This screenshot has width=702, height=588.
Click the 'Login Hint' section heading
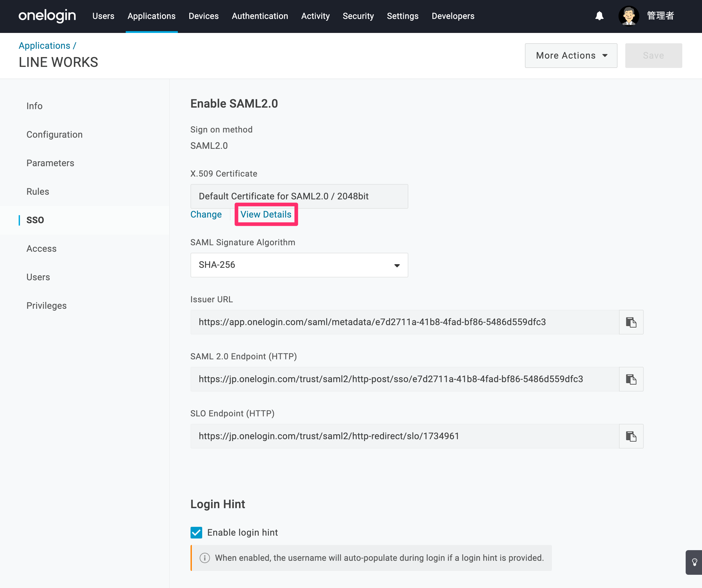click(217, 504)
